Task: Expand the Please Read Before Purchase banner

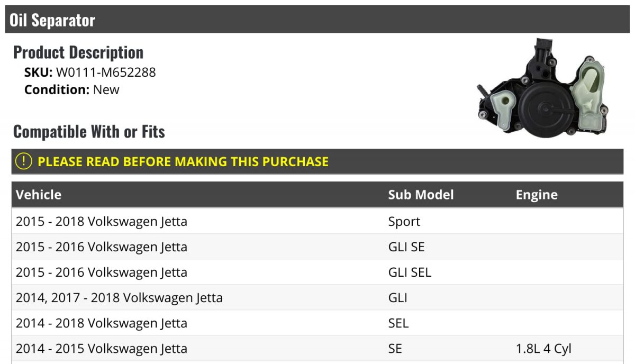Action: pyautogui.click(x=317, y=161)
